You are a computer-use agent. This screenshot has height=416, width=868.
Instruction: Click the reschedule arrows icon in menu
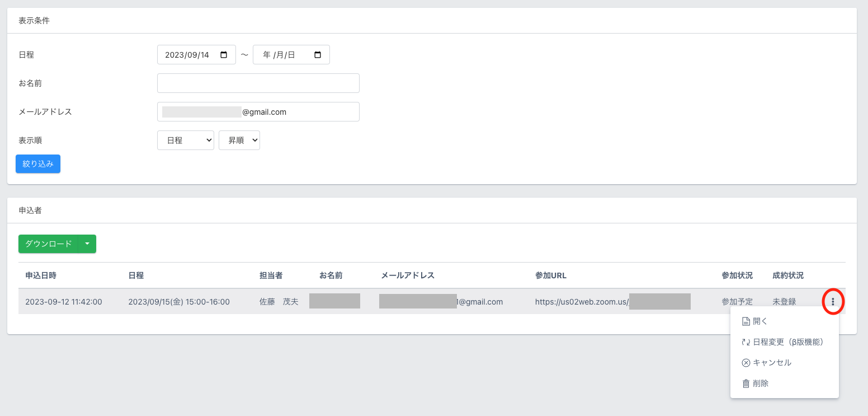click(746, 342)
